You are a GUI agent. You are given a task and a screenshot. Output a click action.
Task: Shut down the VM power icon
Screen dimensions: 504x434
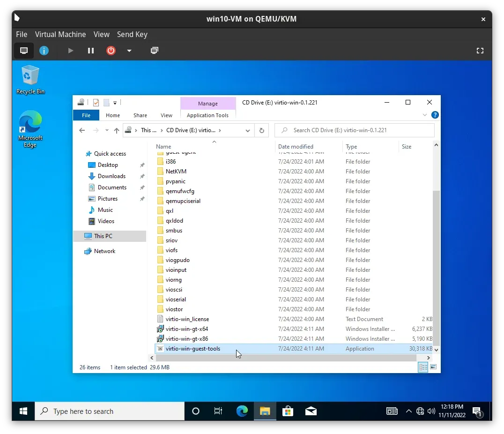[111, 51]
